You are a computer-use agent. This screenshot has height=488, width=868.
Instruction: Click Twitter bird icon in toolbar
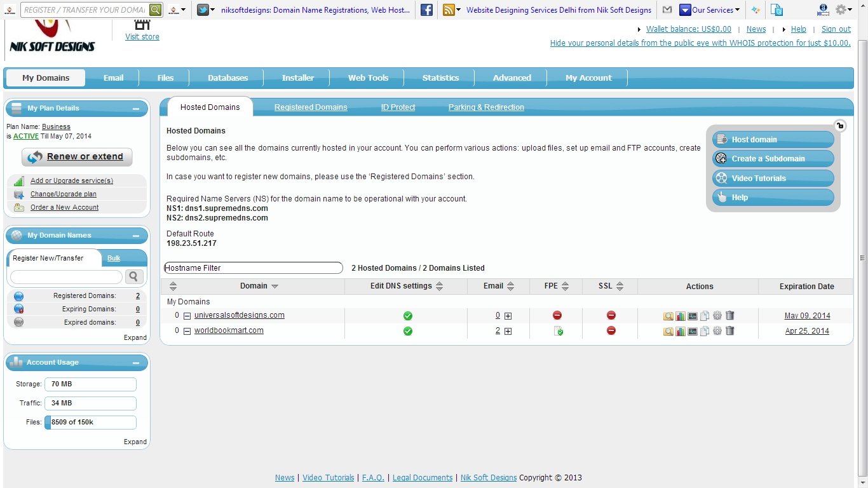(x=203, y=10)
